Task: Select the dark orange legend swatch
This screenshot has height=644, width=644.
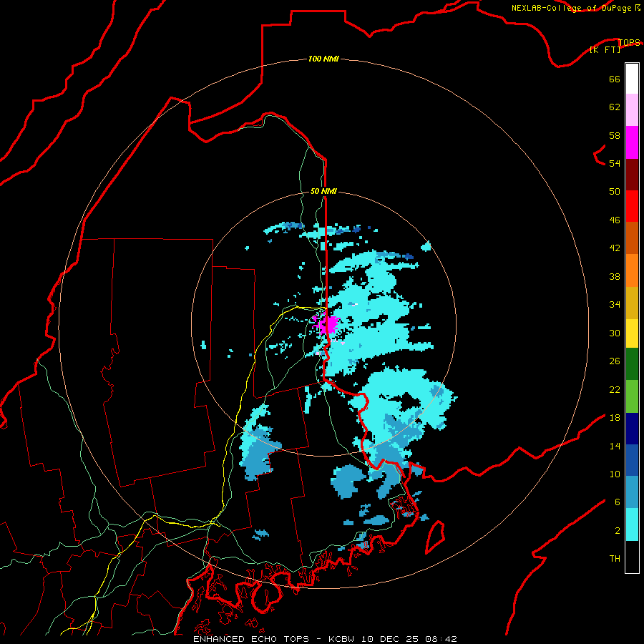Action: click(632, 238)
